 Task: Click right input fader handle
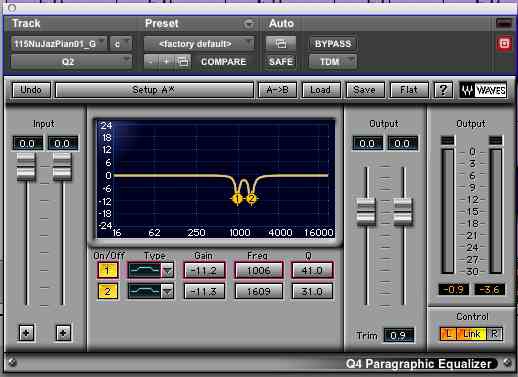click(x=62, y=166)
